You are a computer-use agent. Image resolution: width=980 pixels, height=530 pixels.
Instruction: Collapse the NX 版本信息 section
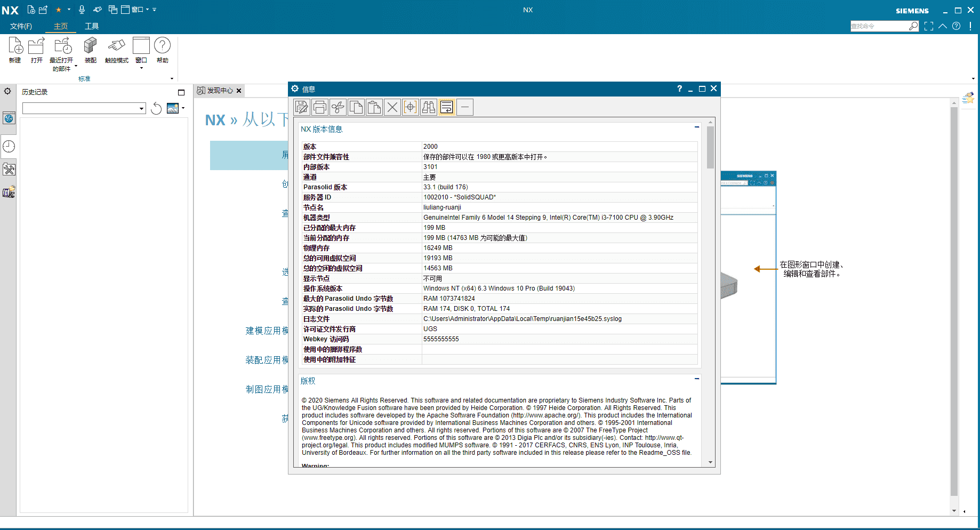point(696,127)
